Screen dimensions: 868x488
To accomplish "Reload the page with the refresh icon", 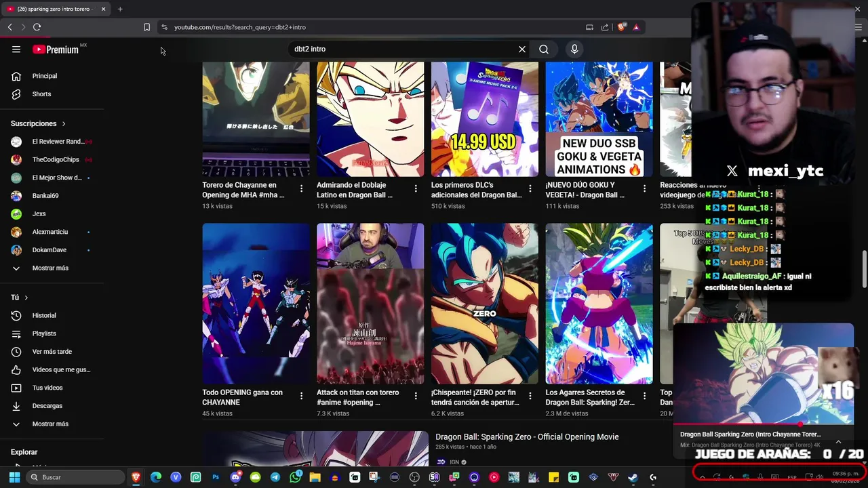I will (37, 27).
